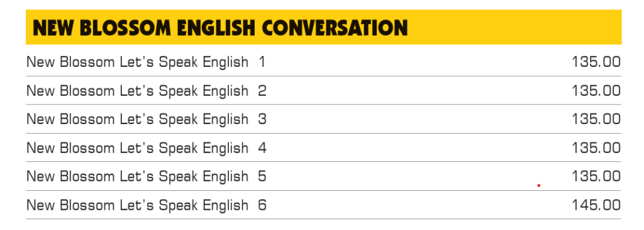Click the volume number 3 in third row
The image size is (644, 230).
(262, 119)
